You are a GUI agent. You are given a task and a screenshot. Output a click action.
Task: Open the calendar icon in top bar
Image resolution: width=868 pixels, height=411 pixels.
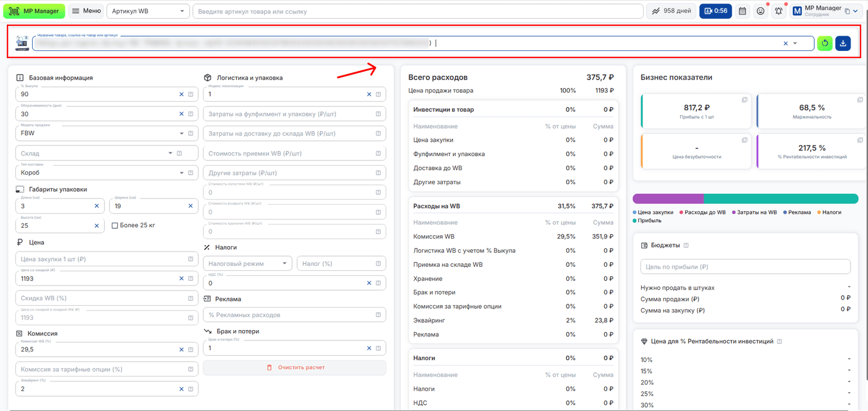click(743, 11)
